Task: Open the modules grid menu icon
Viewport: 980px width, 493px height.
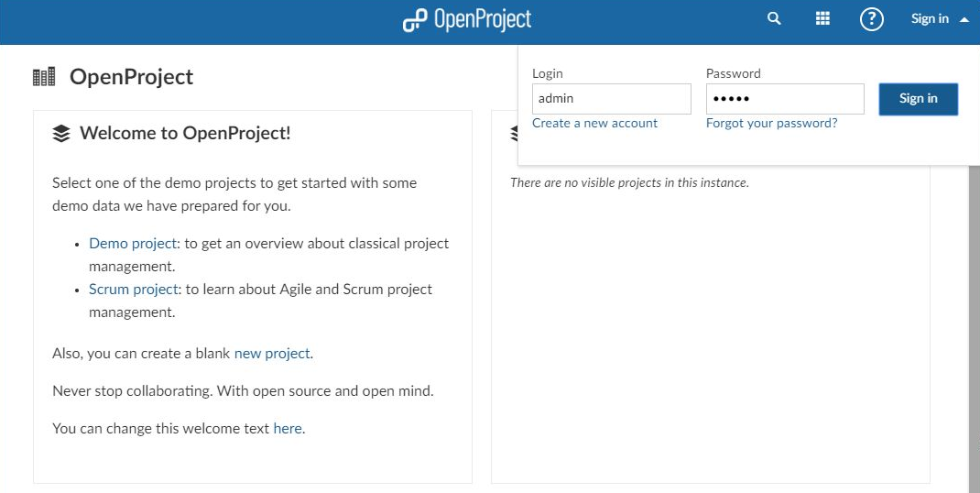Action: [x=822, y=19]
